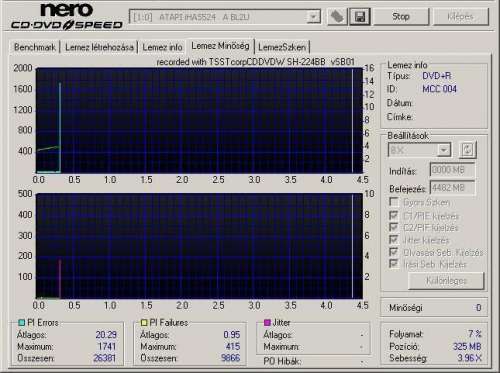Image resolution: width=500 pixels, height=373 pixels.
Task: Click the Befejezés end position field
Action: pos(452,188)
